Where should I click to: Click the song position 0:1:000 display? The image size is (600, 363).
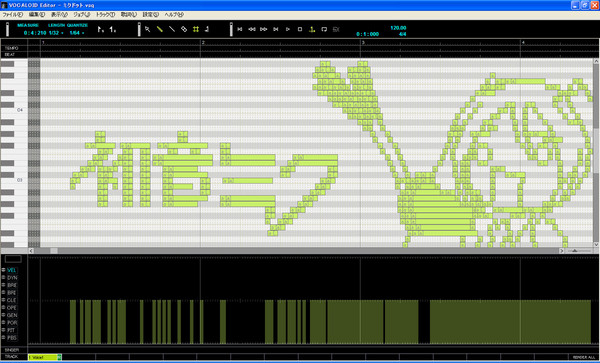click(x=367, y=34)
